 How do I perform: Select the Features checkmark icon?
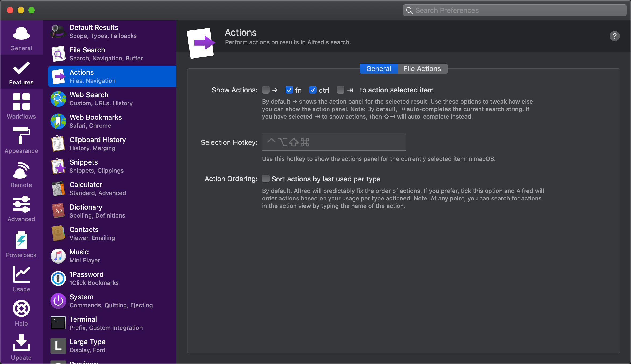click(x=21, y=68)
